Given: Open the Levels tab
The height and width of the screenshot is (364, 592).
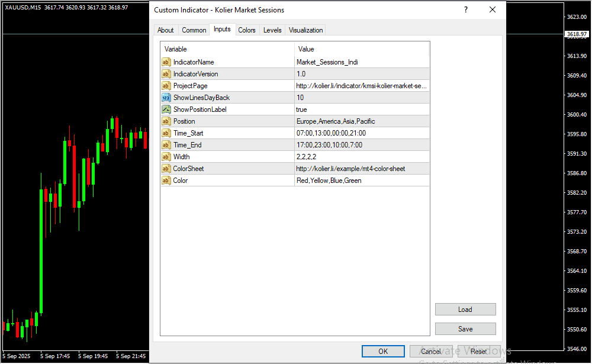Looking at the screenshot, I should click(x=272, y=30).
